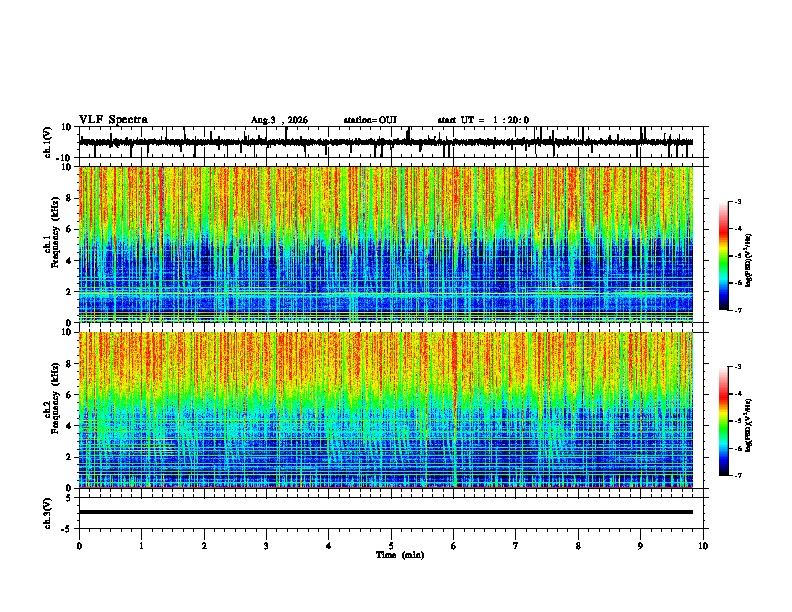Click the "2" tick on the time axis
This screenshot has height=612, width=792.
tap(204, 546)
